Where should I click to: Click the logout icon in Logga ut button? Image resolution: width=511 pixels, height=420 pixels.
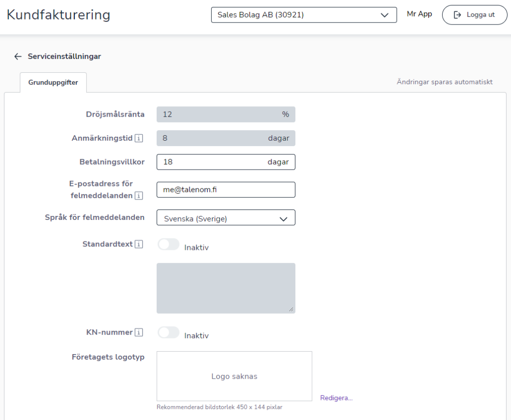point(457,14)
